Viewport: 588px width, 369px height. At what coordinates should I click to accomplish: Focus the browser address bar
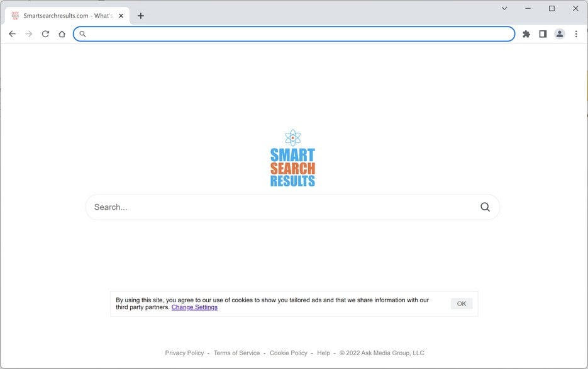click(294, 34)
